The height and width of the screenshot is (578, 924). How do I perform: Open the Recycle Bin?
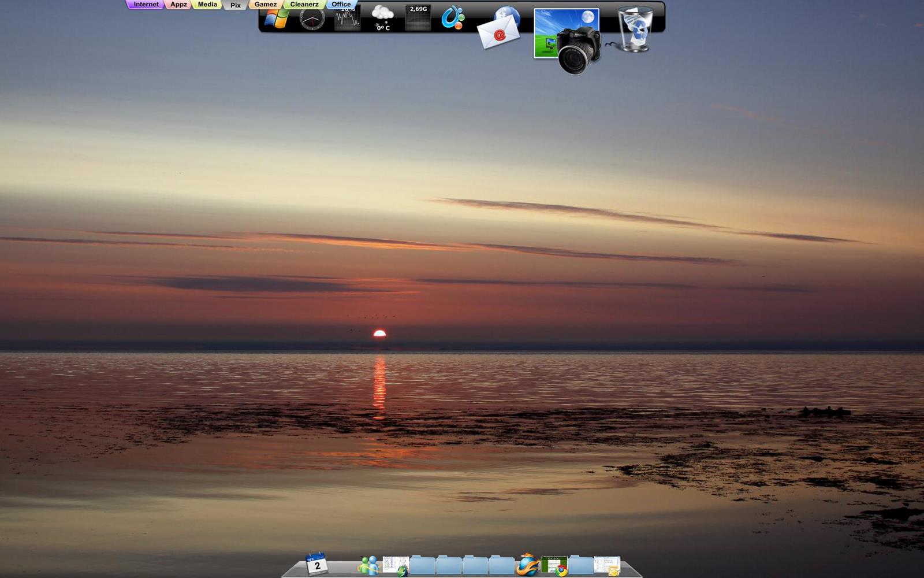635,29
